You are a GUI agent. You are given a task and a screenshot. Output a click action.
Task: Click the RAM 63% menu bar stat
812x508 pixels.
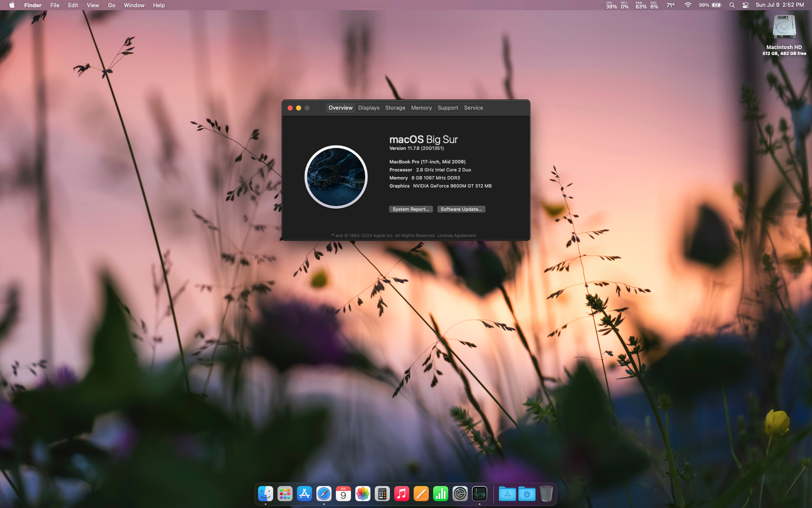[x=641, y=5]
